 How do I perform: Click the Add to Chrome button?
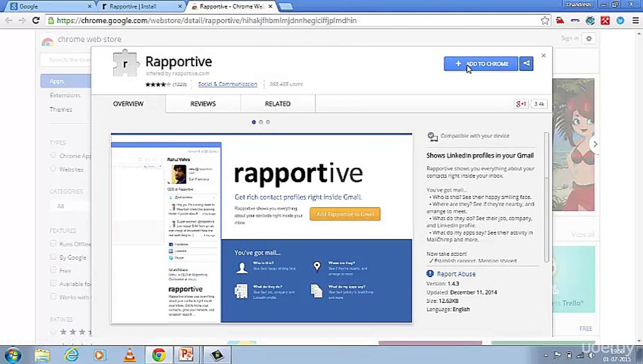[481, 64]
